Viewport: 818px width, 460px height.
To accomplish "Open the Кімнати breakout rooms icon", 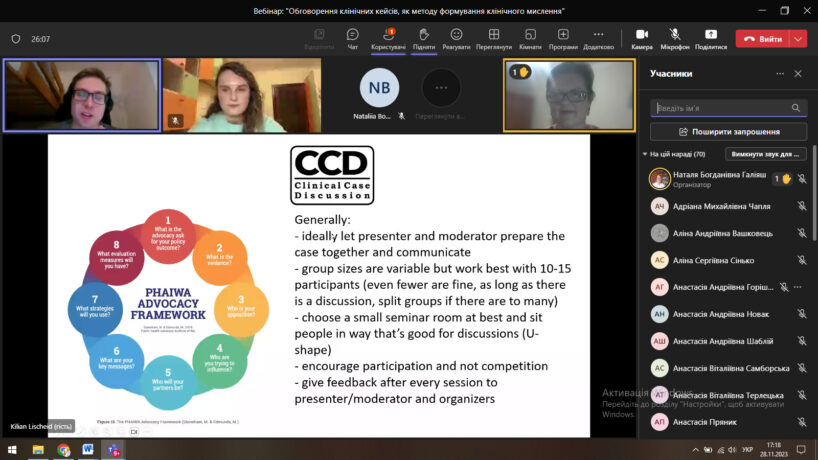I will [x=530, y=38].
